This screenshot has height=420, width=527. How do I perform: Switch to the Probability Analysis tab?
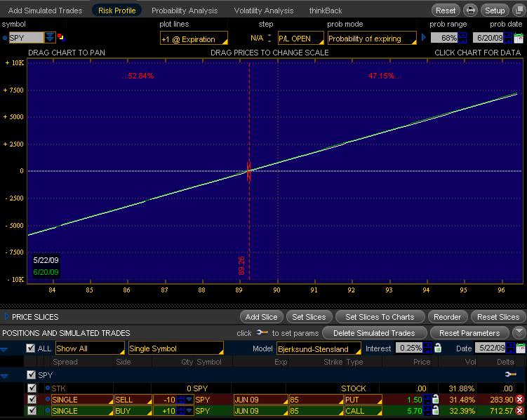185,11
